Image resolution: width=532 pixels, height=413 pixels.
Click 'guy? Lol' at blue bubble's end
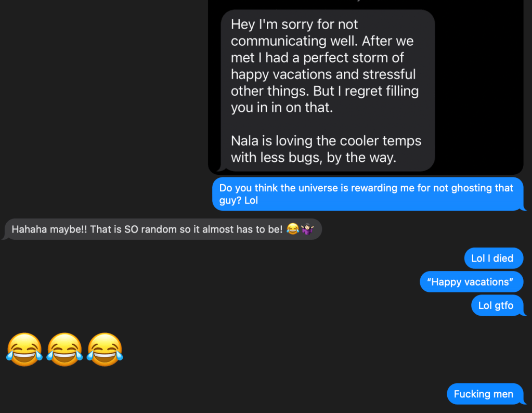click(239, 200)
